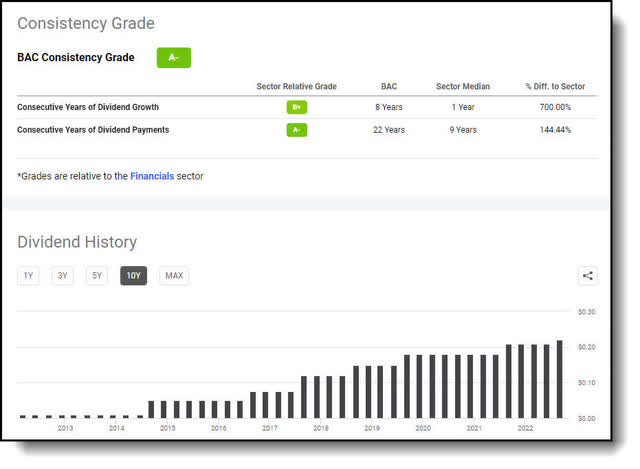The width and height of the screenshot is (640, 469).
Task: Click the Consistency Grade heading
Action: coord(86,23)
